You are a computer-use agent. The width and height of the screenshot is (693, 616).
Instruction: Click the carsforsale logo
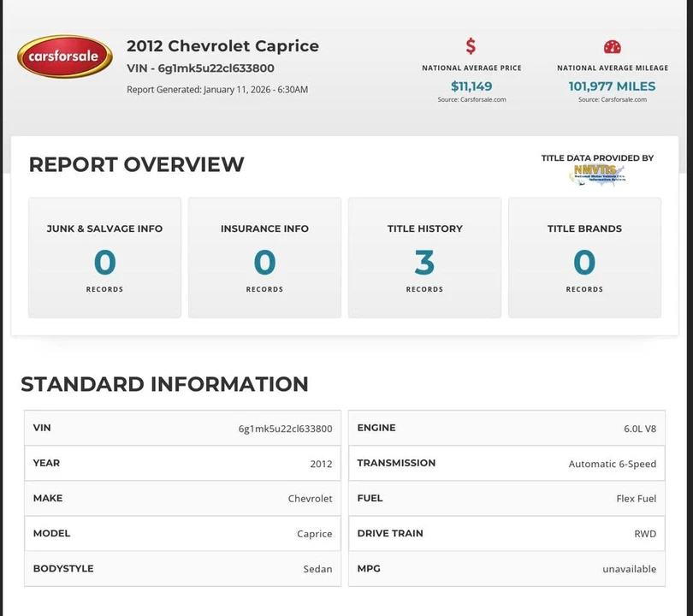[65, 56]
